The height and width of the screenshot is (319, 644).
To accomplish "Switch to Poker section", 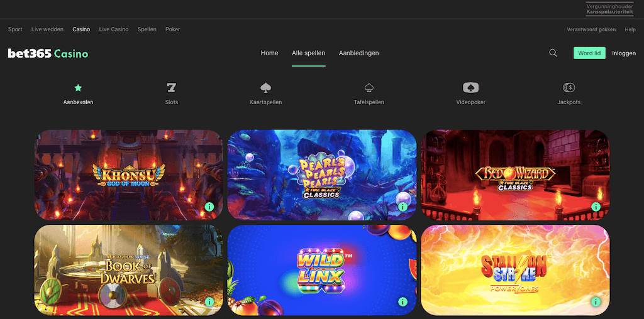I will pos(172,30).
